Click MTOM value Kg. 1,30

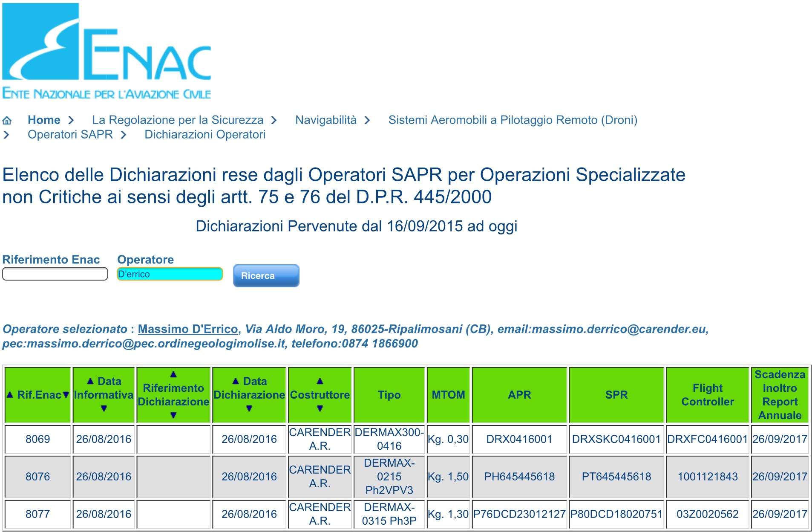[x=449, y=514]
